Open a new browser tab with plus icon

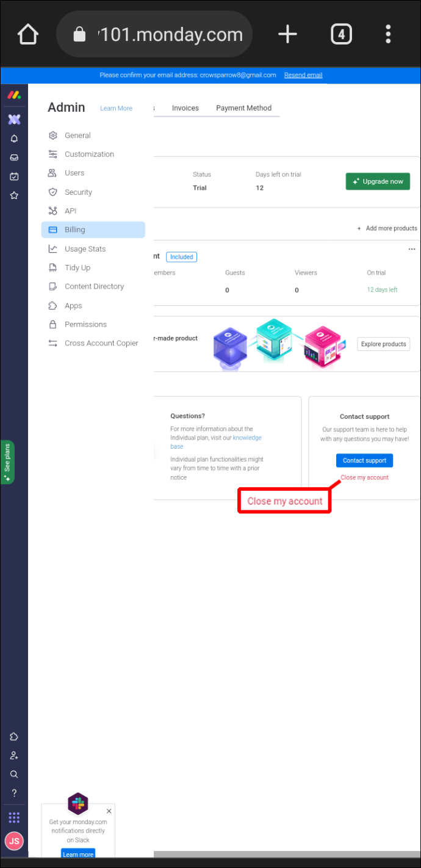coord(287,34)
